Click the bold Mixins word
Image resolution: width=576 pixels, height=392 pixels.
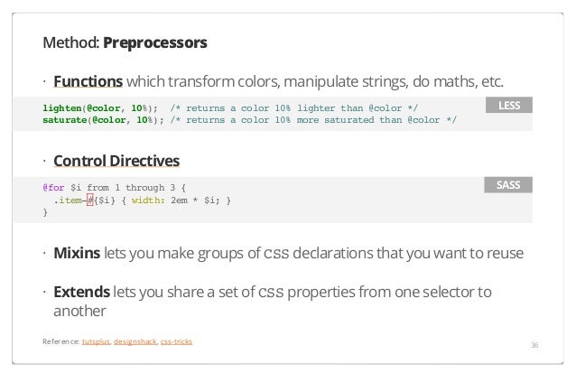click(x=77, y=253)
